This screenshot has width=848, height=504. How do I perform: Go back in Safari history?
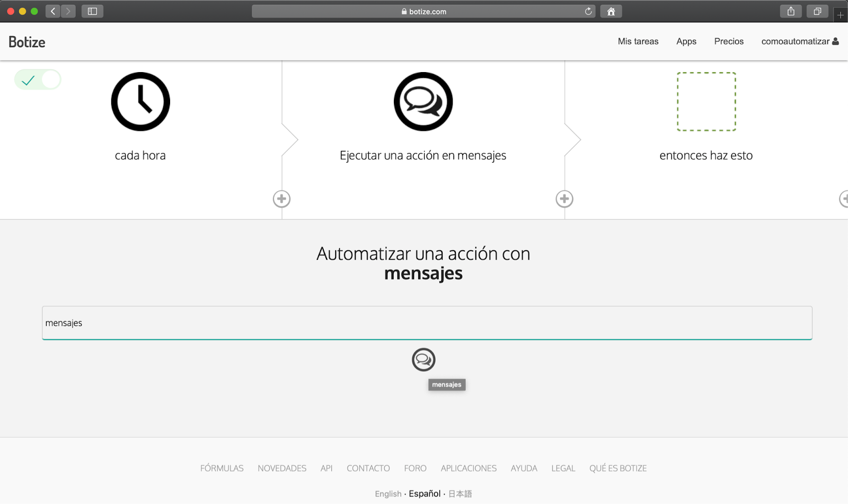(53, 11)
